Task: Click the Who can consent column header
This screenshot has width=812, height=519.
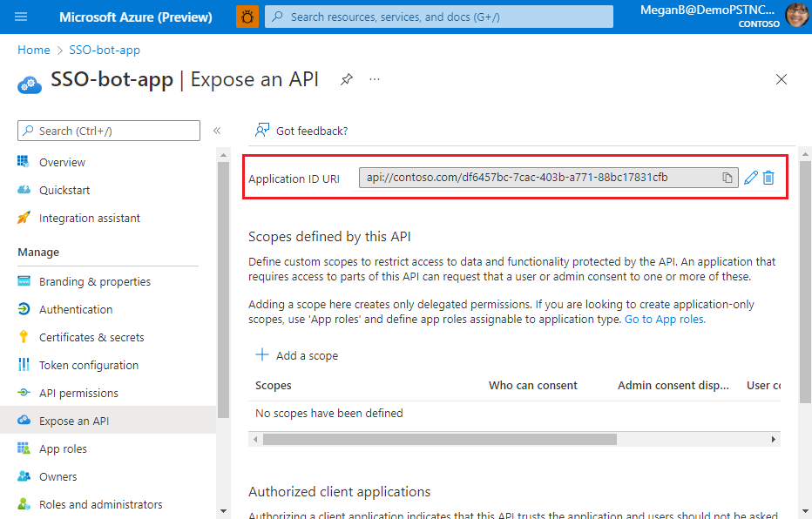Action: tap(533, 386)
